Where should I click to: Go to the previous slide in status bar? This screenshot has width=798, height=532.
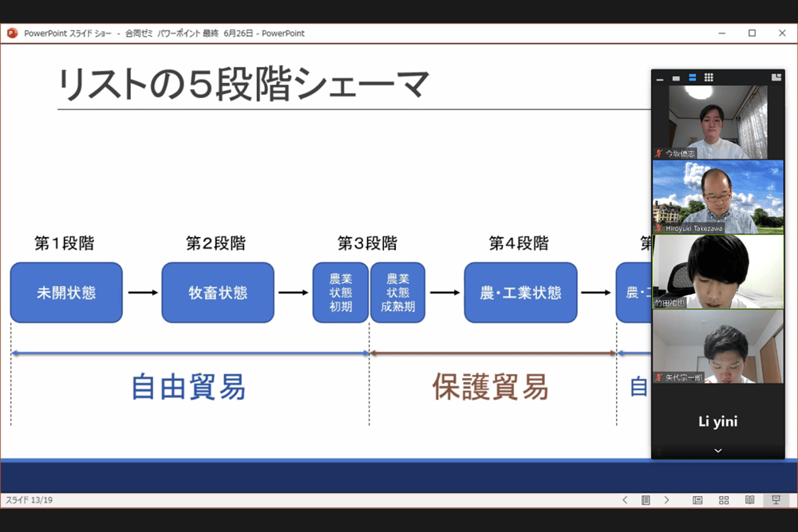625,500
